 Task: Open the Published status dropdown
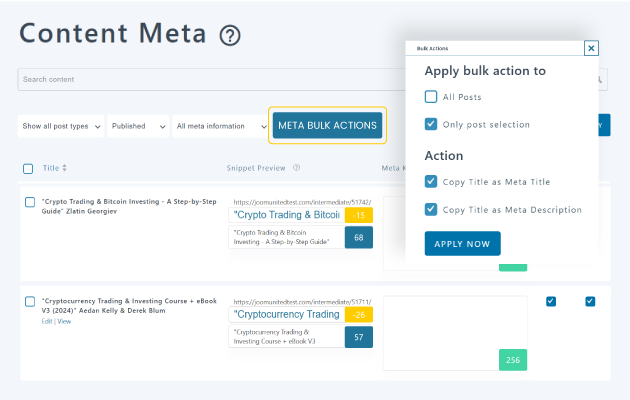(x=138, y=126)
